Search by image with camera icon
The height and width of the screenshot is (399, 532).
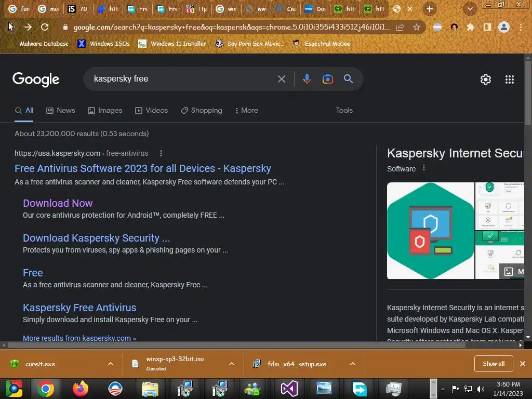coord(327,79)
